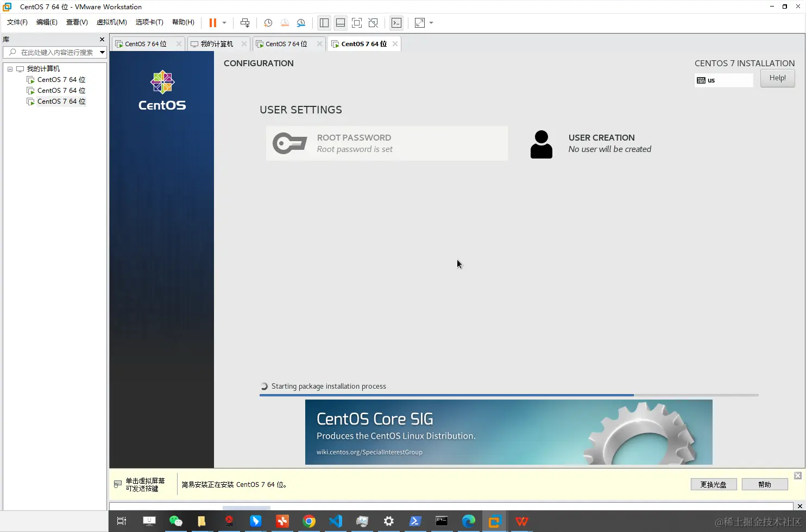Viewport: 806px width, 532px height.
Task: Click the "Root password is set" text
Action: point(355,149)
